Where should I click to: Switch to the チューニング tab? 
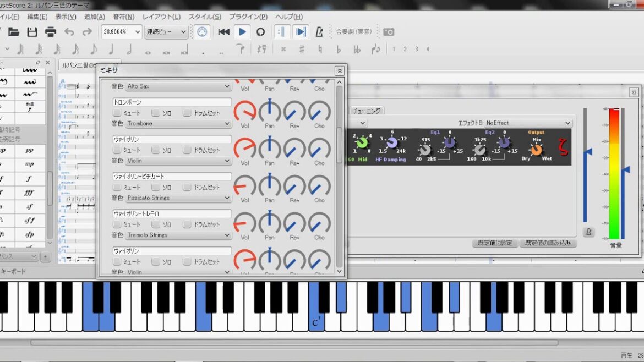click(367, 111)
